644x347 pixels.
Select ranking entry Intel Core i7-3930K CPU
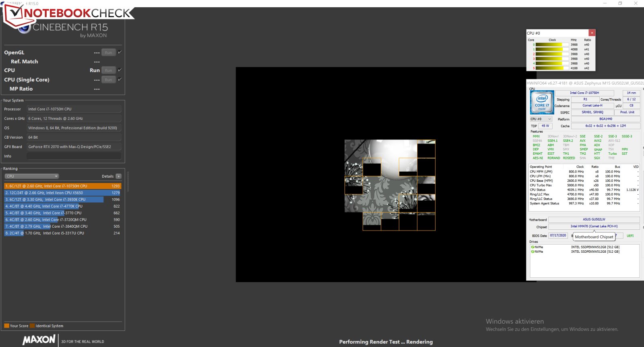62,199
